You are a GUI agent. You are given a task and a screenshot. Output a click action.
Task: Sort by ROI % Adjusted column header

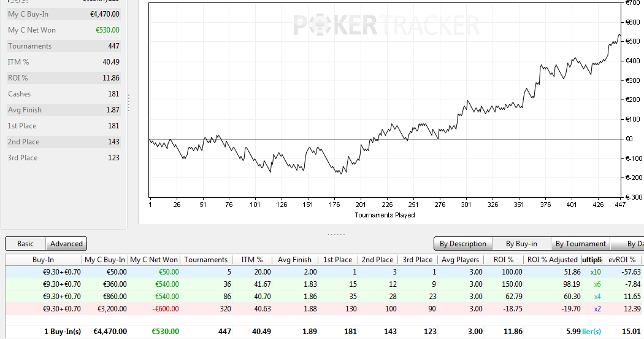click(553, 260)
